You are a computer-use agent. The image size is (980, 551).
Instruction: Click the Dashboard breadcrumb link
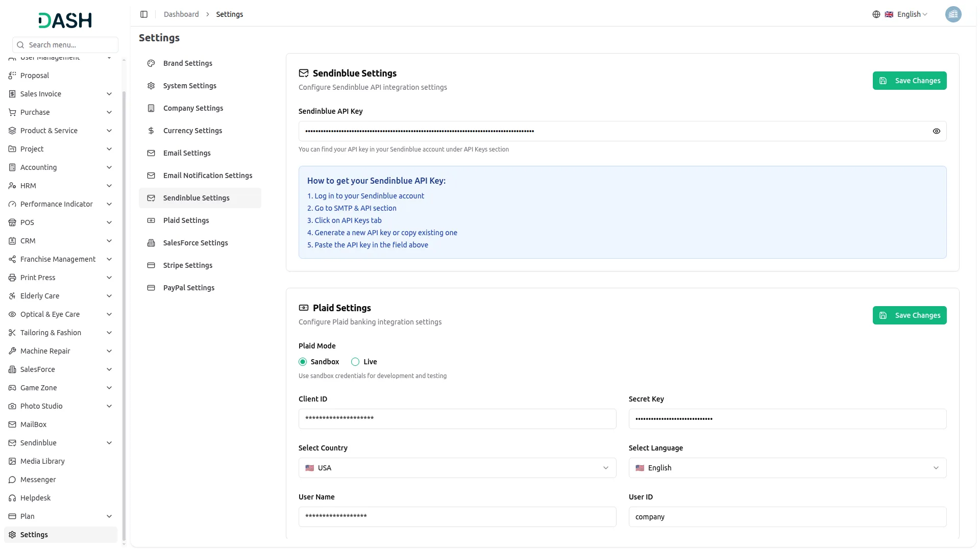tap(181, 14)
